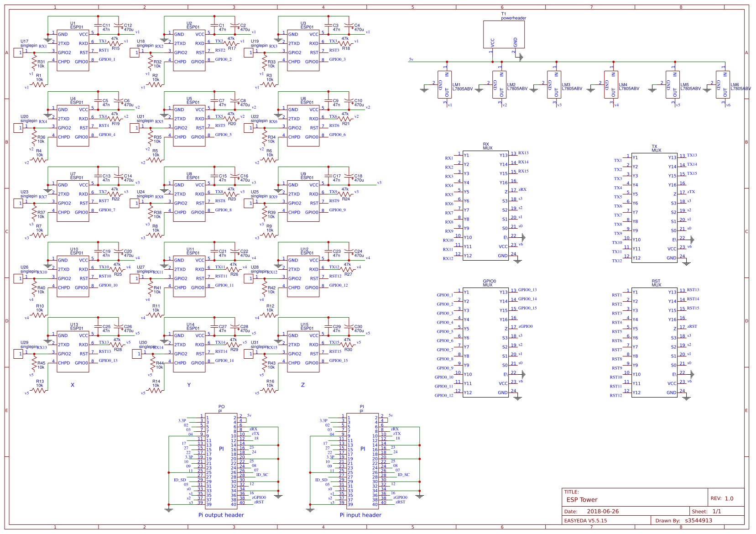Click the ESP Tower title text
Viewport: 756px width, 534px height.
(582, 500)
